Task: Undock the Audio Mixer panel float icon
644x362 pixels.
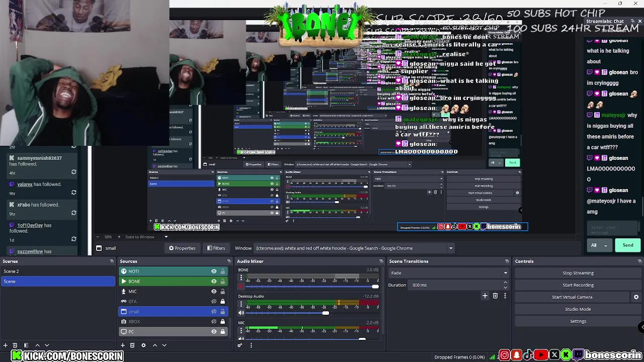Action: pos(381,261)
